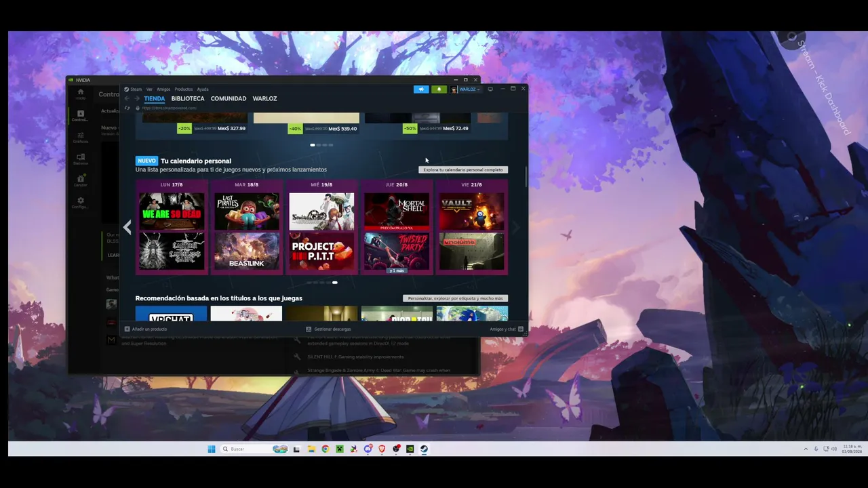868x488 pixels.
Task: Open File Explorer from the taskbar
Action: tap(311, 449)
